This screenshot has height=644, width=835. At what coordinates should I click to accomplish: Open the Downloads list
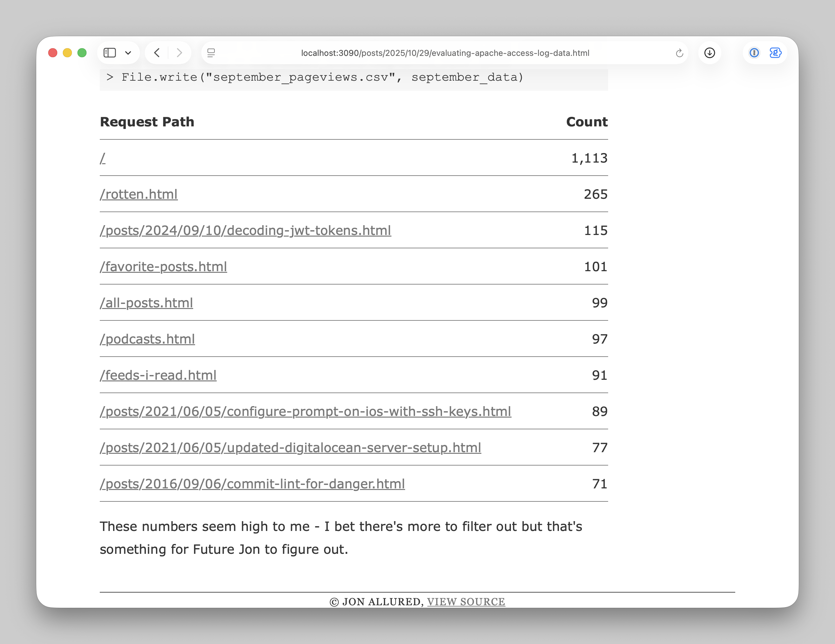[709, 53]
